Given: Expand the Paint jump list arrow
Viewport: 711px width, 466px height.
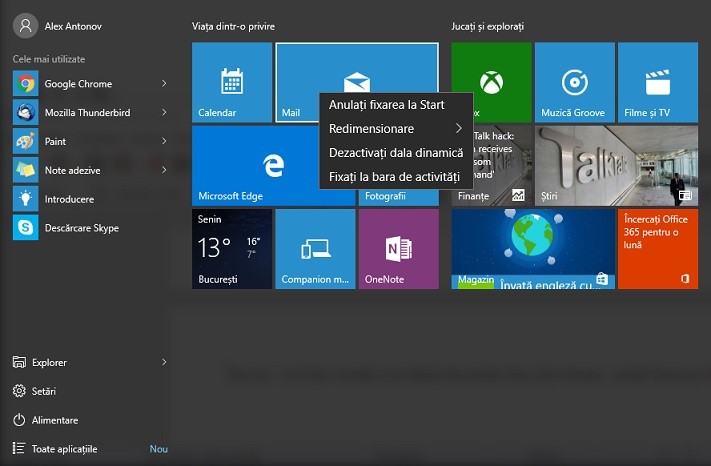Looking at the screenshot, I should pos(164,141).
